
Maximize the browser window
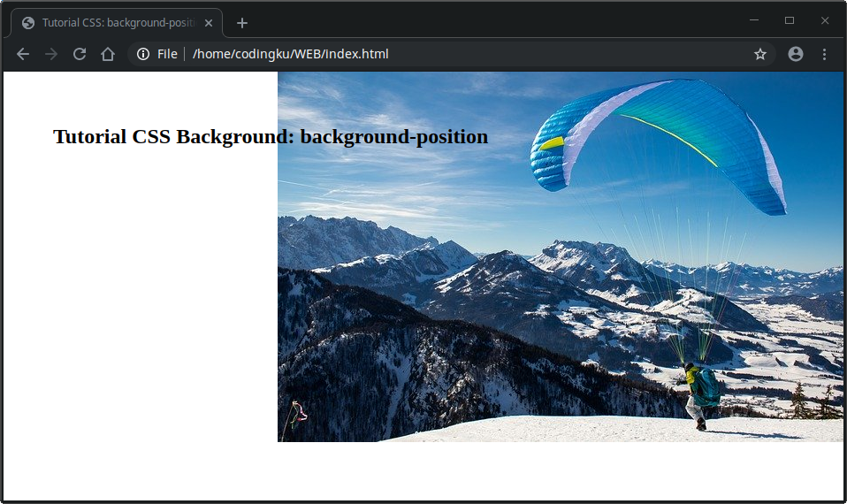click(790, 20)
